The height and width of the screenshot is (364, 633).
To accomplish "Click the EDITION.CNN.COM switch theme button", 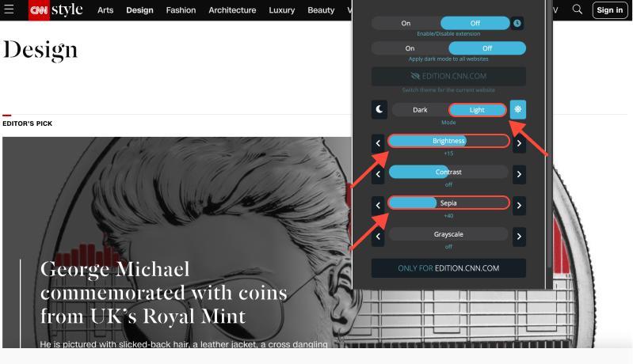I will click(448, 76).
